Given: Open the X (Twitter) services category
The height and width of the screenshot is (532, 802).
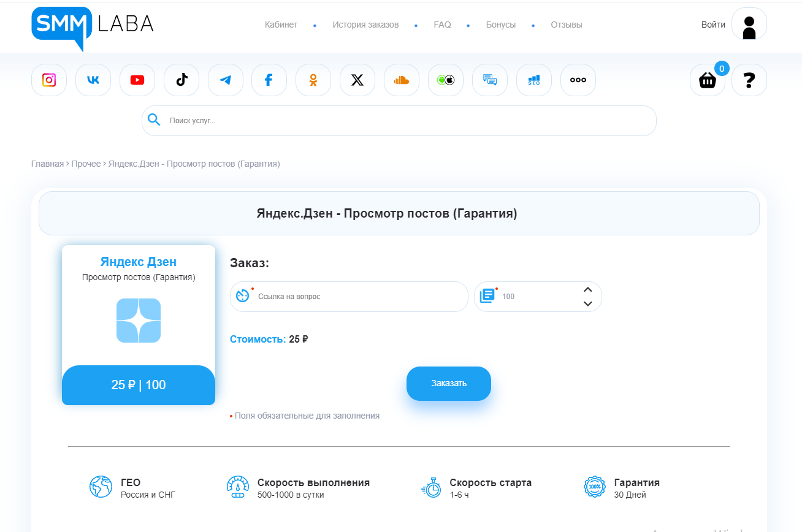Looking at the screenshot, I should tap(357, 80).
